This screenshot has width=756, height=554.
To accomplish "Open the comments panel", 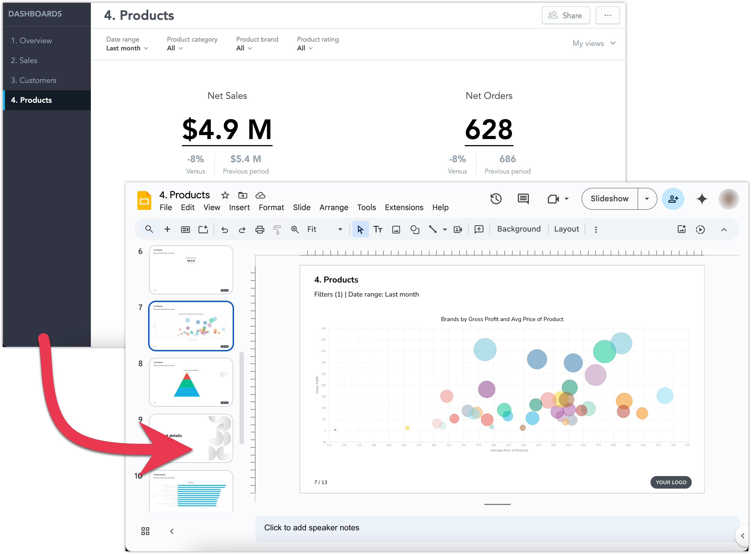I will (523, 199).
